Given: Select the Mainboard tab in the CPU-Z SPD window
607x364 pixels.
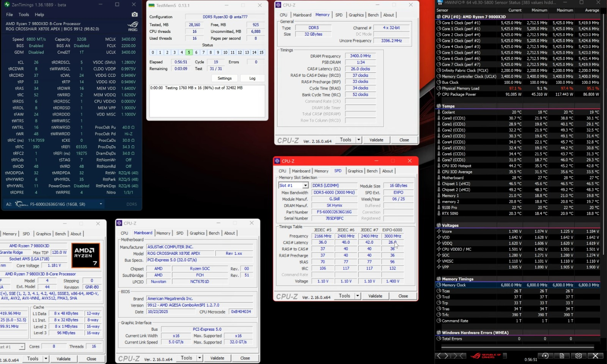Looking at the screenshot, I should (301, 171).
